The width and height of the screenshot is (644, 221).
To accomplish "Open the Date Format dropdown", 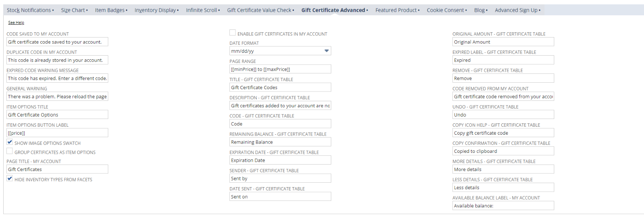I will pos(280,51).
